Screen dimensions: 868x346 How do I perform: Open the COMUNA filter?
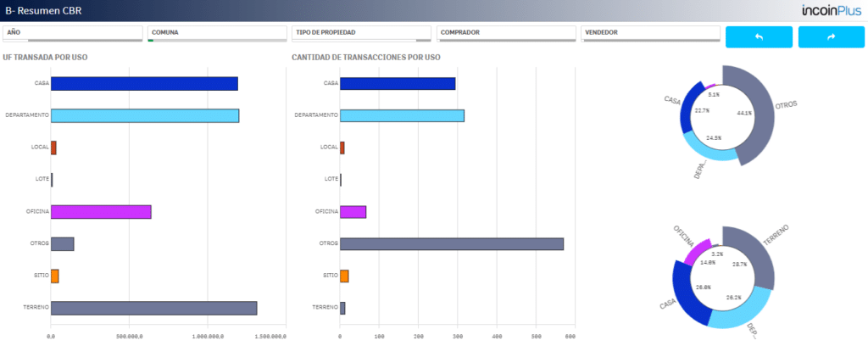pos(217,33)
